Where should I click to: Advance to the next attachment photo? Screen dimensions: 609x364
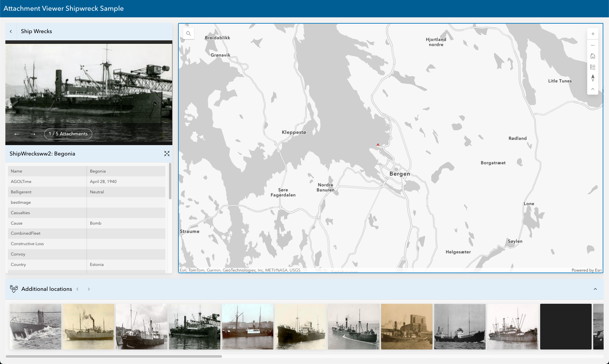pos(33,134)
